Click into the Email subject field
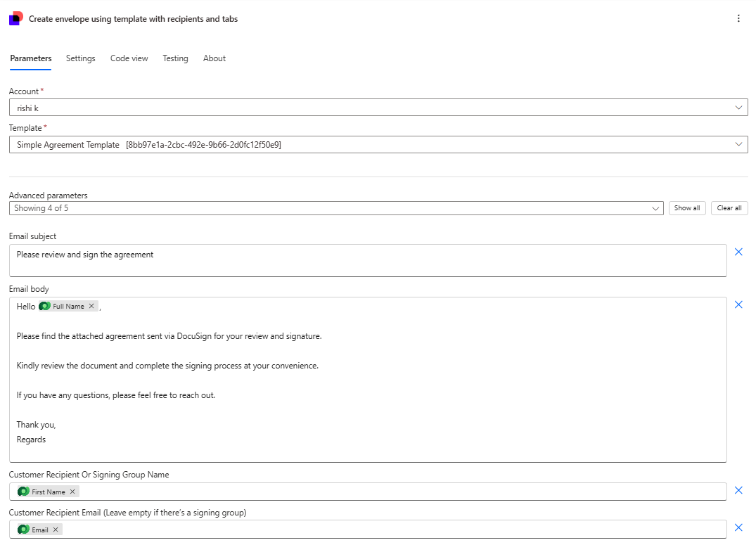The image size is (756, 545). click(368, 260)
